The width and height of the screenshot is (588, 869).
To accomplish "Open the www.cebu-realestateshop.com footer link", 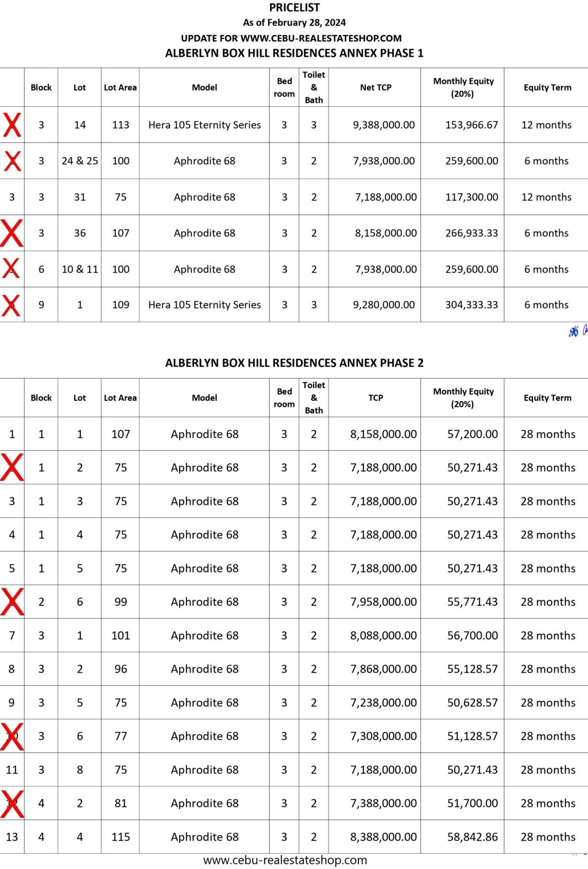I will point(285,860).
